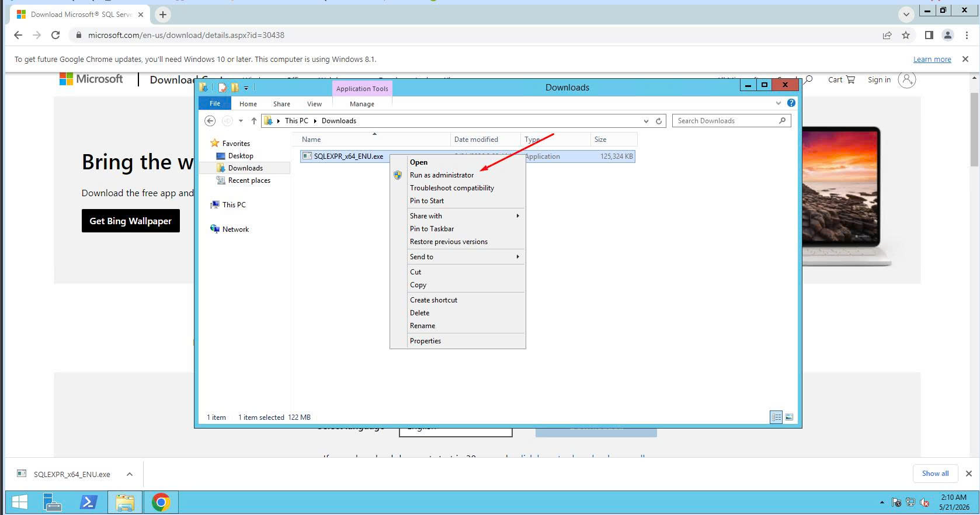
Task: Open Windows Start button in taskbar
Action: (20, 502)
